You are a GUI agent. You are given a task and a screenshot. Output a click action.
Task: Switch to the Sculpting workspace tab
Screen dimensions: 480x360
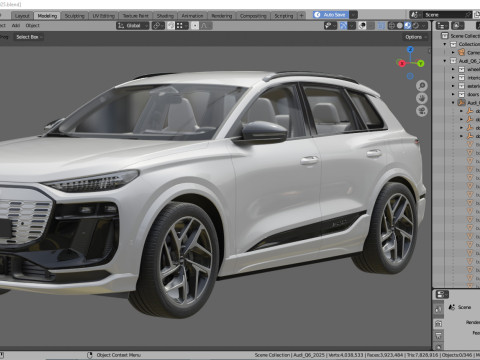pyautogui.click(x=74, y=16)
